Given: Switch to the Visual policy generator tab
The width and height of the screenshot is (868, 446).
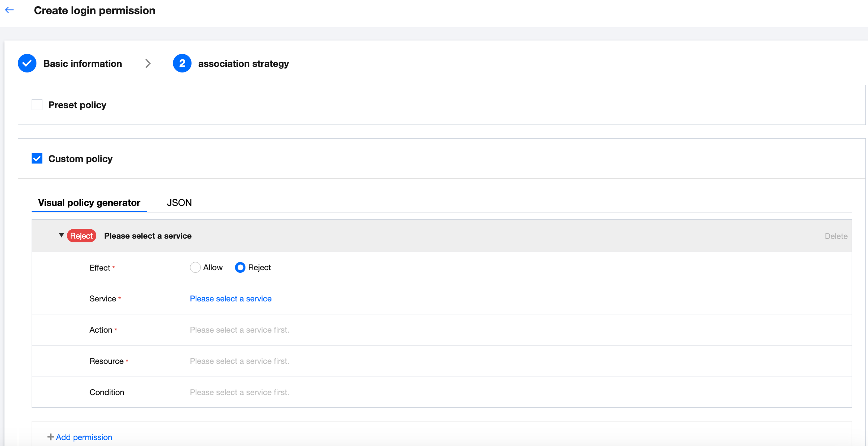Looking at the screenshot, I should [89, 203].
